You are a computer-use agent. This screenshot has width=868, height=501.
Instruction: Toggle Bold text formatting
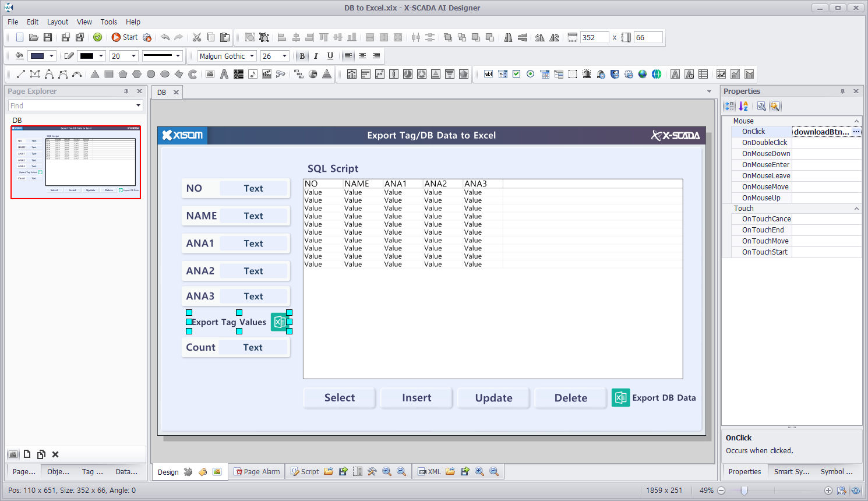click(302, 56)
